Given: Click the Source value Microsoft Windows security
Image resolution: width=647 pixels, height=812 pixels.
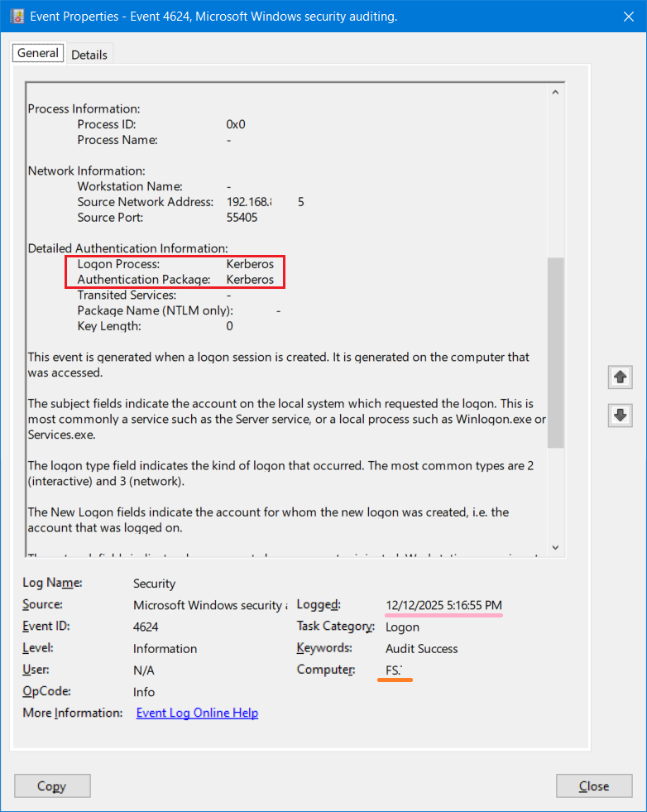Looking at the screenshot, I should 210,605.
